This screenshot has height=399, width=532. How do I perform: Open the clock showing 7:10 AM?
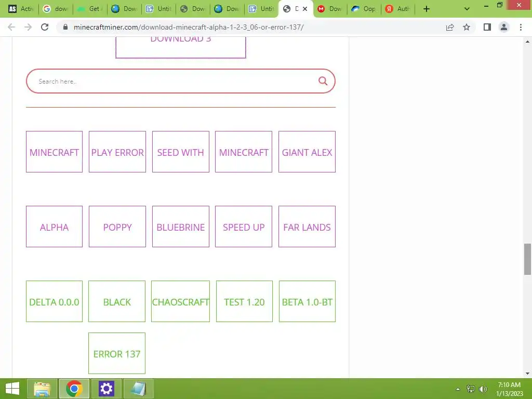pos(509,389)
